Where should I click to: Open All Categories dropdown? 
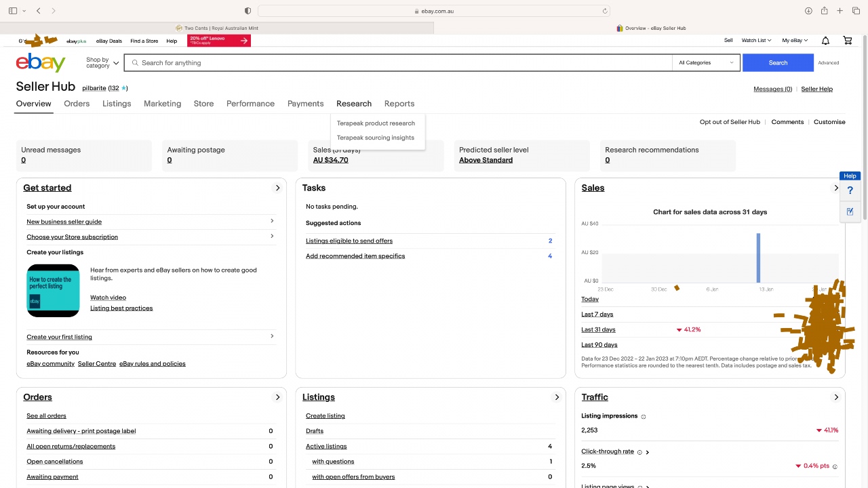pos(706,62)
